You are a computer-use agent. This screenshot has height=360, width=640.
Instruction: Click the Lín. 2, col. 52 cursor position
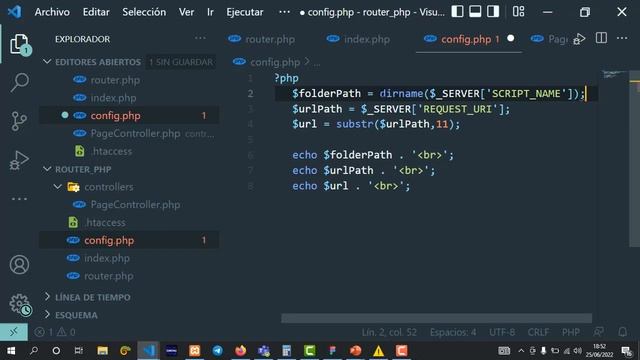coord(389,332)
